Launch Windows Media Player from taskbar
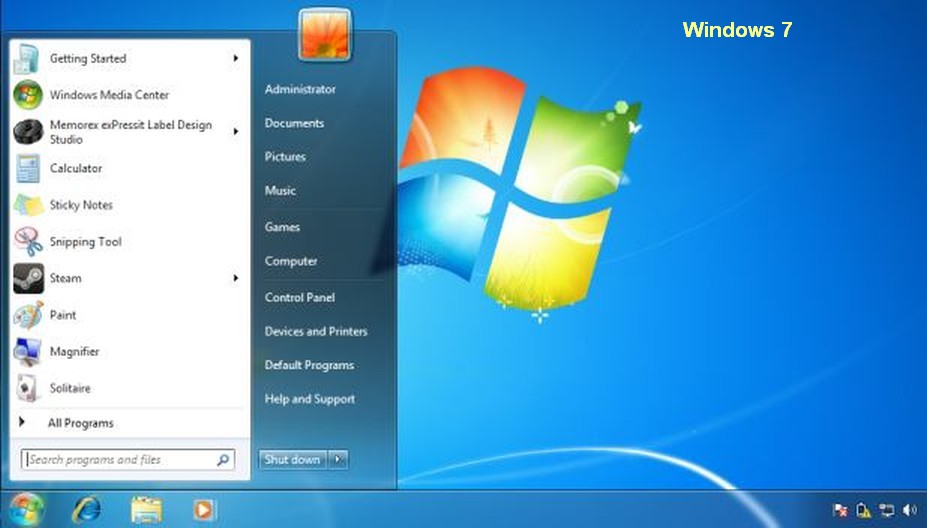927x528 pixels. (202, 510)
